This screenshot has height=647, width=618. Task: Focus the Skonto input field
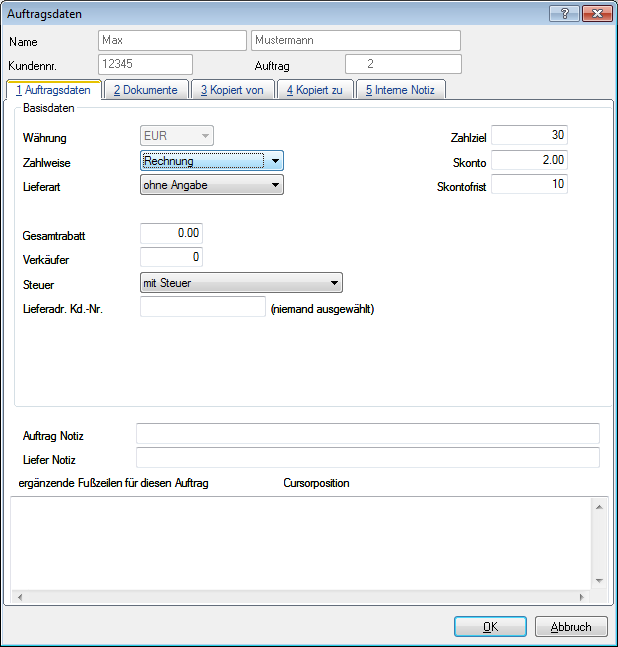click(x=528, y=160)
